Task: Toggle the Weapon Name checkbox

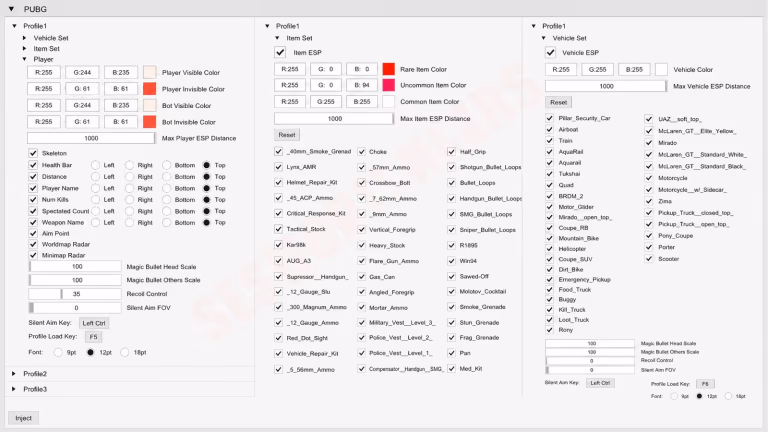Action: (33, 222)
